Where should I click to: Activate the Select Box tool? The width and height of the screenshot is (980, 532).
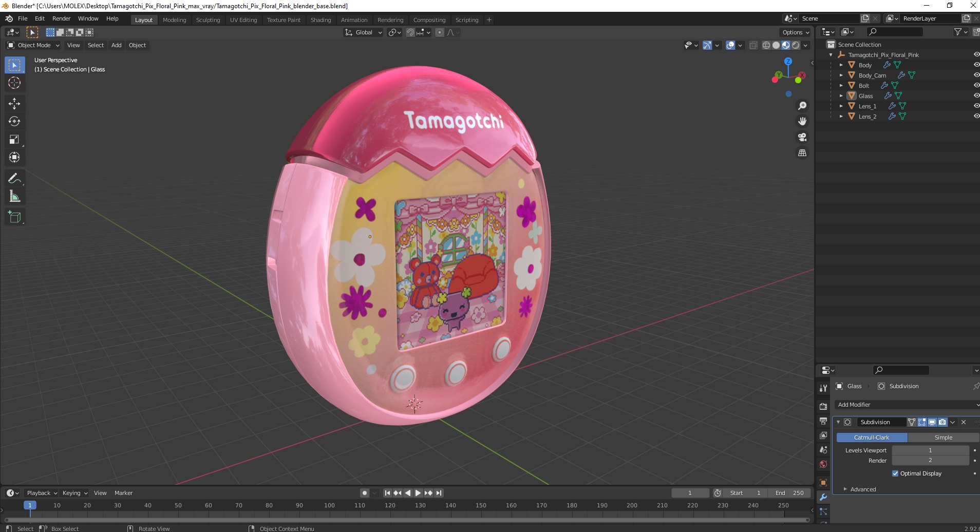tap(14, 65)
